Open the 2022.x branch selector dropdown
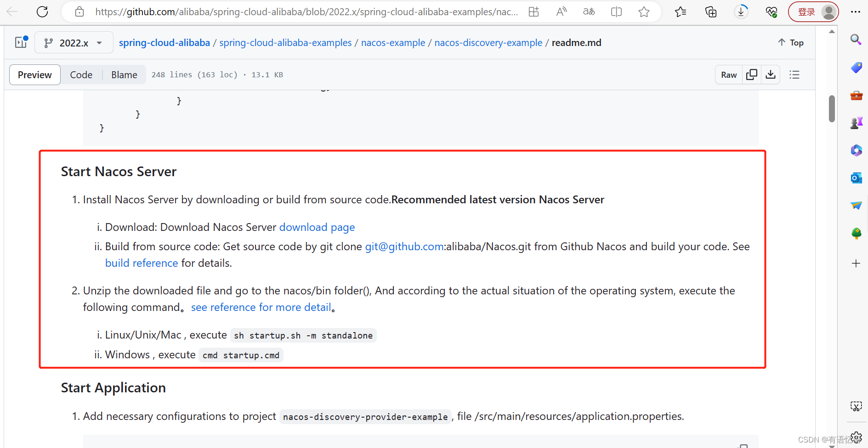Image resolution: width=868 pixels, height=448 pixels. point(74,43)
